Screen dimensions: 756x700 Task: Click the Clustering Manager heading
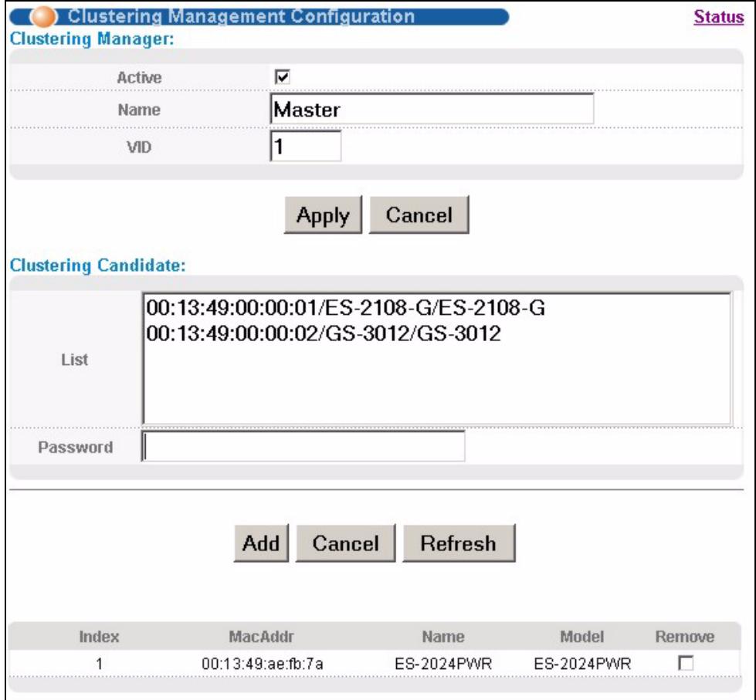coord(92,39)
